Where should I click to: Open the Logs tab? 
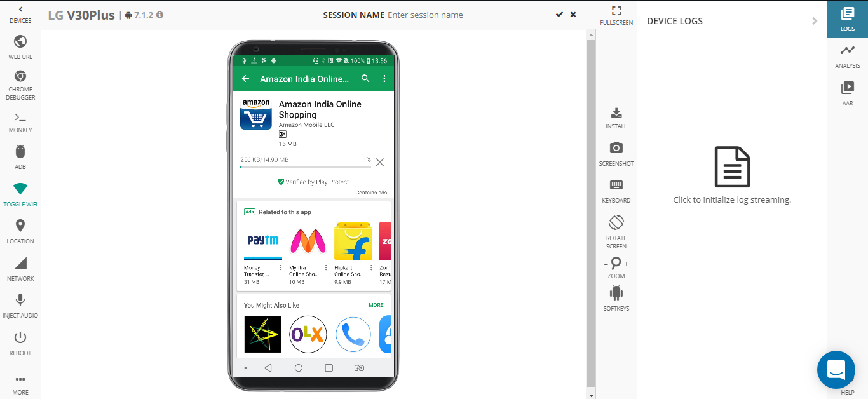pos(848,19)
